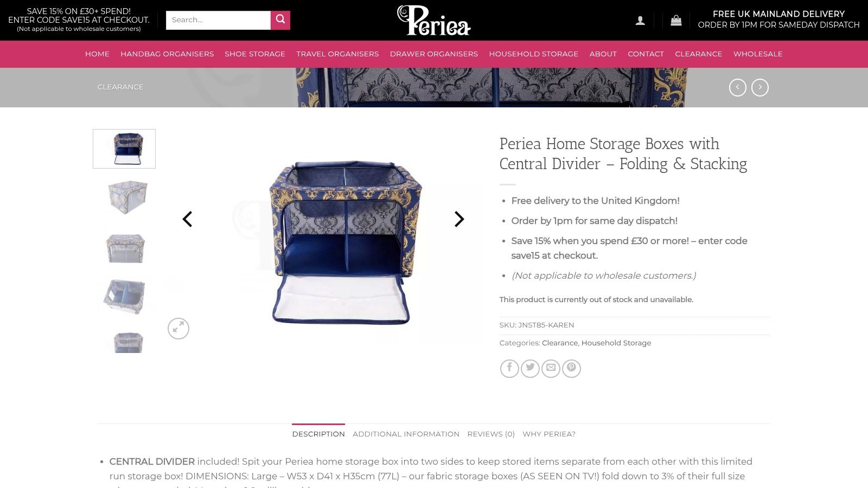The width and height of the screenshot is (868, 488).
Task: Click the magnifier search submit button
Action: point(280,20)
